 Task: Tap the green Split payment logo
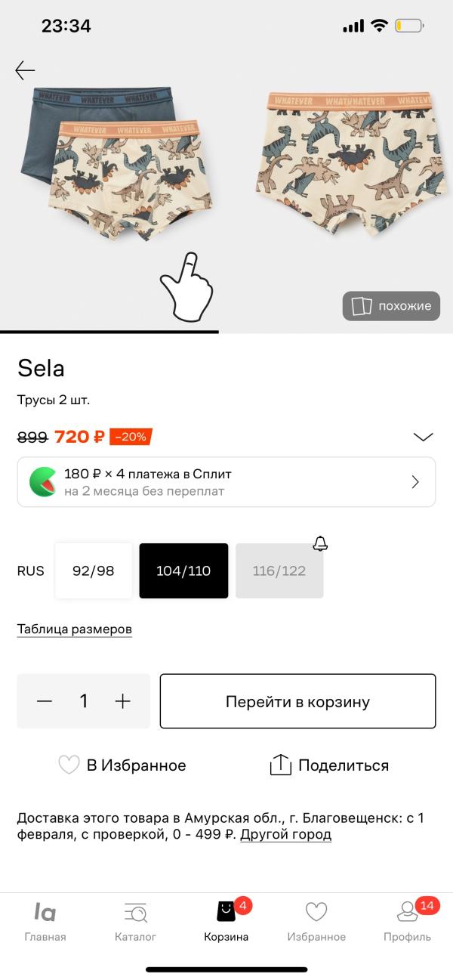coord(42,481)
